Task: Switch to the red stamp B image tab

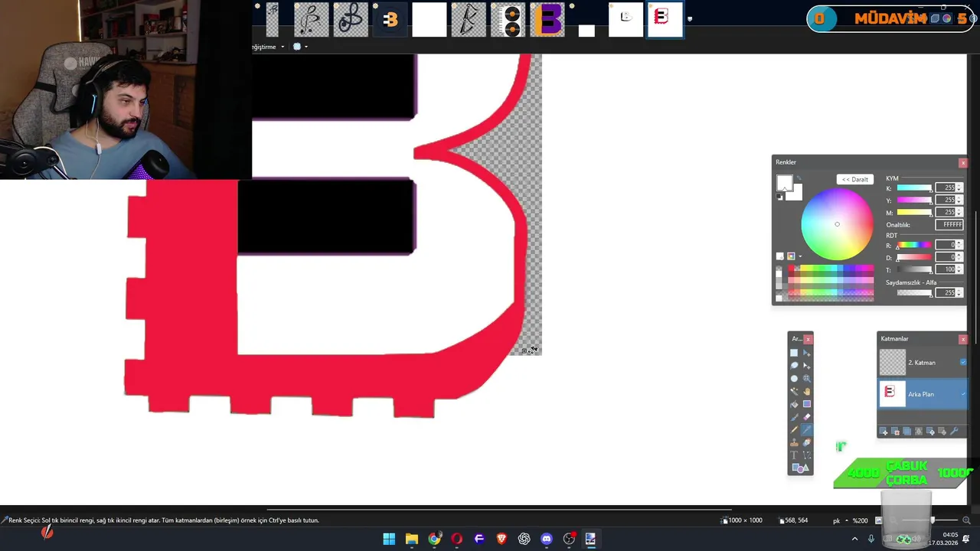Action: click(665, 20)
